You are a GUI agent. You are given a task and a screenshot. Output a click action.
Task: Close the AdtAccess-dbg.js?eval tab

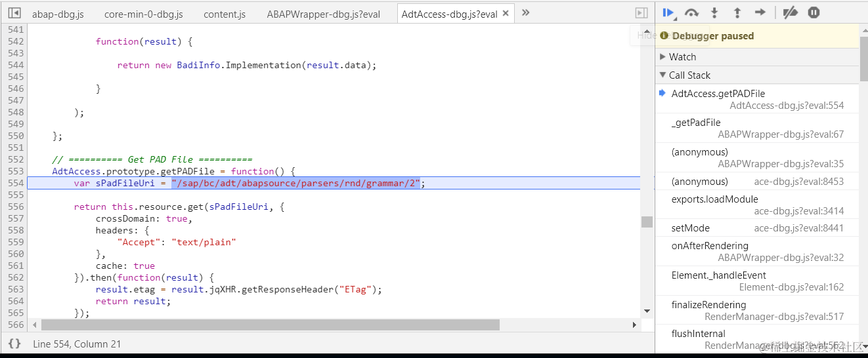pyautogui.click(x=504, y=14)
